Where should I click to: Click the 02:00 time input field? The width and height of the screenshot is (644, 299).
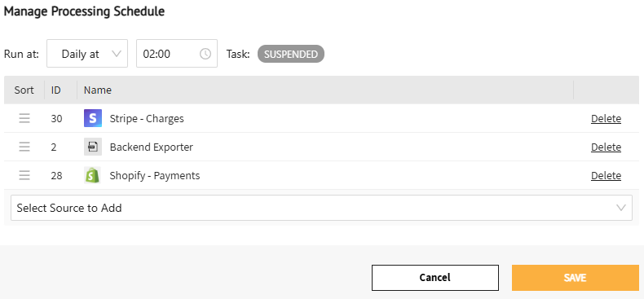click(x=177, y=54)
